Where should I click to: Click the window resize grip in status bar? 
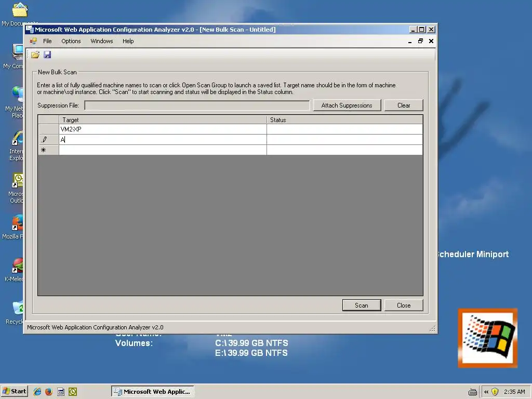pyautogui.click(x=432, y=328)
